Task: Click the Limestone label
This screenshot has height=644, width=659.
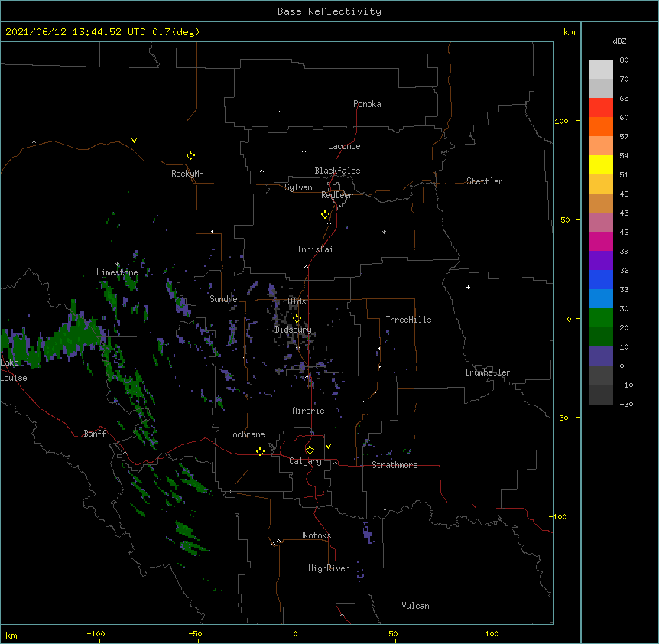Action: (x=117, y=272)
